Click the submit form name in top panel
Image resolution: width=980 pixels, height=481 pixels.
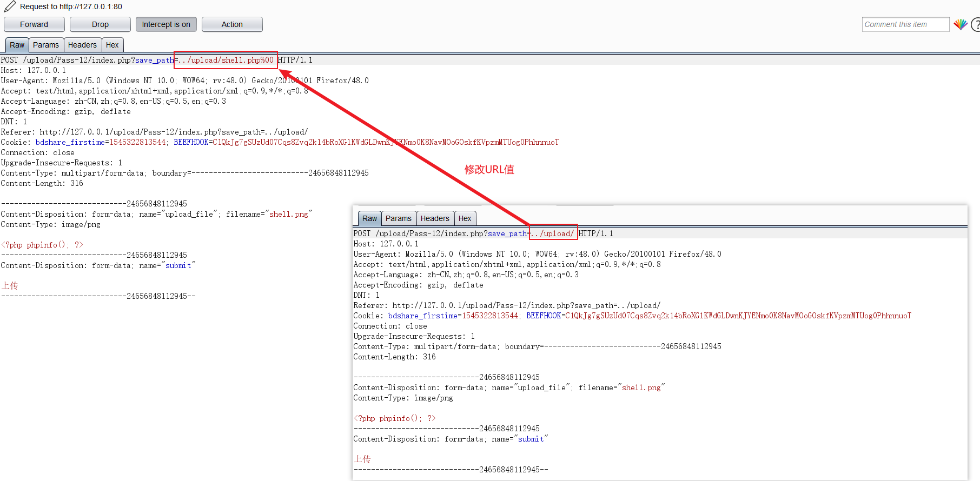pos(178,265)
